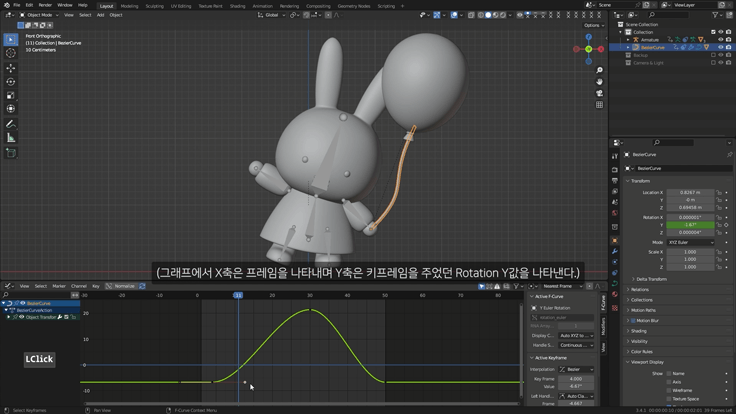
Task: Toggle eye icon for Object Transforms channel
Action: pos(21,317)
